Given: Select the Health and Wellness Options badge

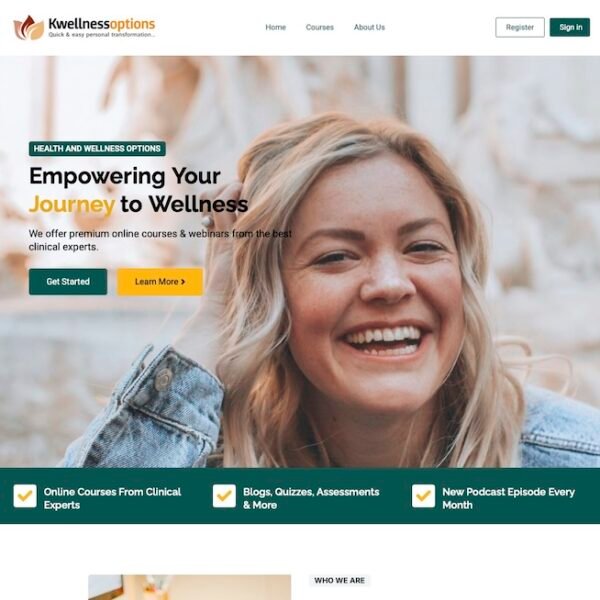Looking at the screenshot, I should [x=97, y=148].
